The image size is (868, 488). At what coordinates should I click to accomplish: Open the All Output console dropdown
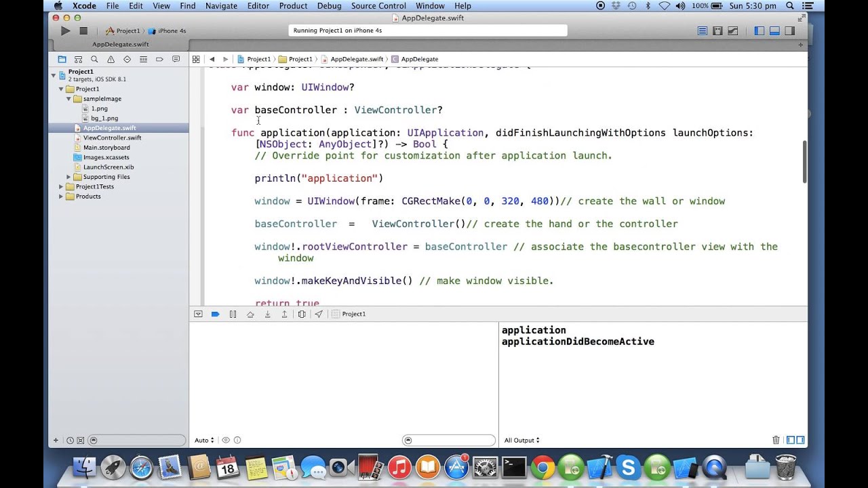521,440
